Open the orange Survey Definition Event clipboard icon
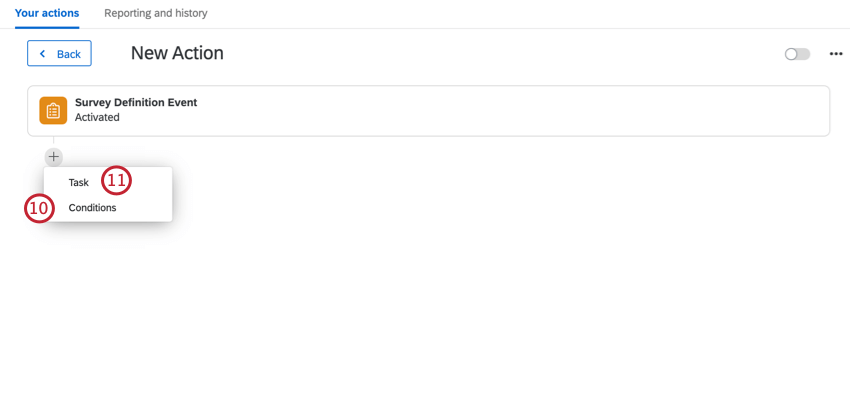850x410 pixels. pos(53,111)
